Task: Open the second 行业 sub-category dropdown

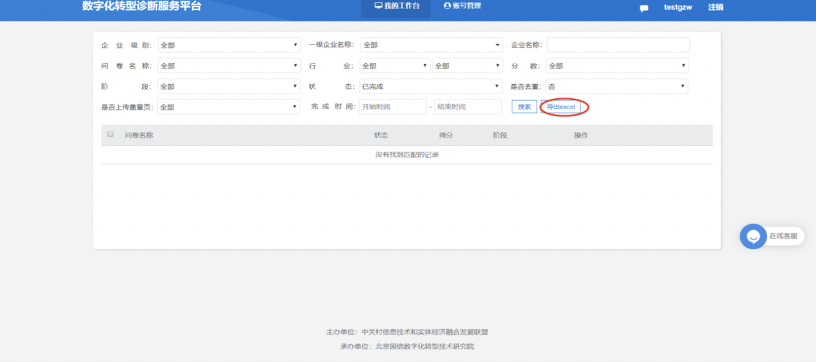Action: tap(467, 66)
